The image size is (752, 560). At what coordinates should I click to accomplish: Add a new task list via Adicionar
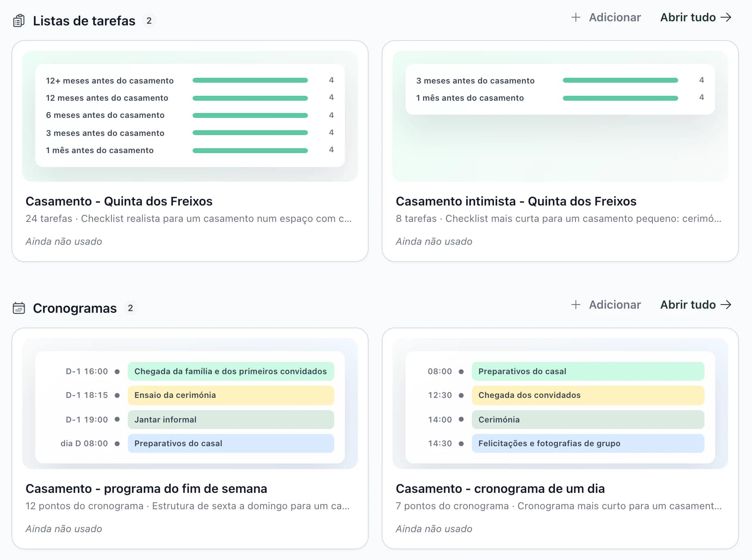point(606,17)
